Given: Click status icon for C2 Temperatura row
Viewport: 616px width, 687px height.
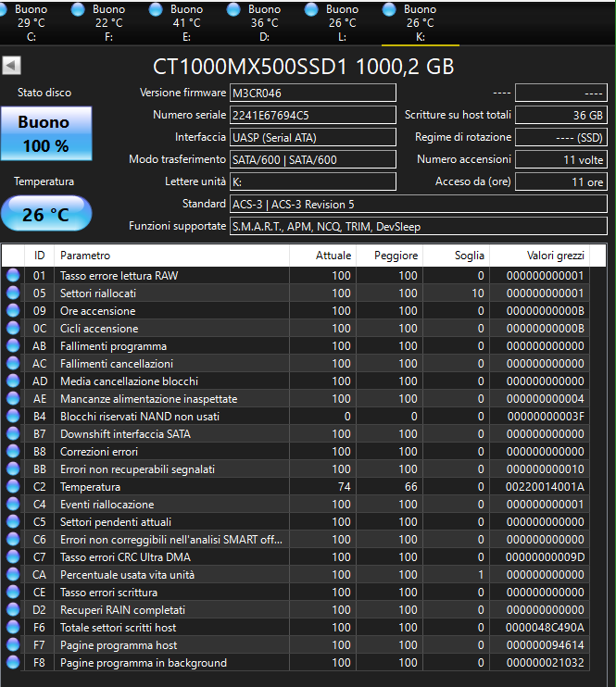Looking at the screenshot, I should click(x=13, y=487).
